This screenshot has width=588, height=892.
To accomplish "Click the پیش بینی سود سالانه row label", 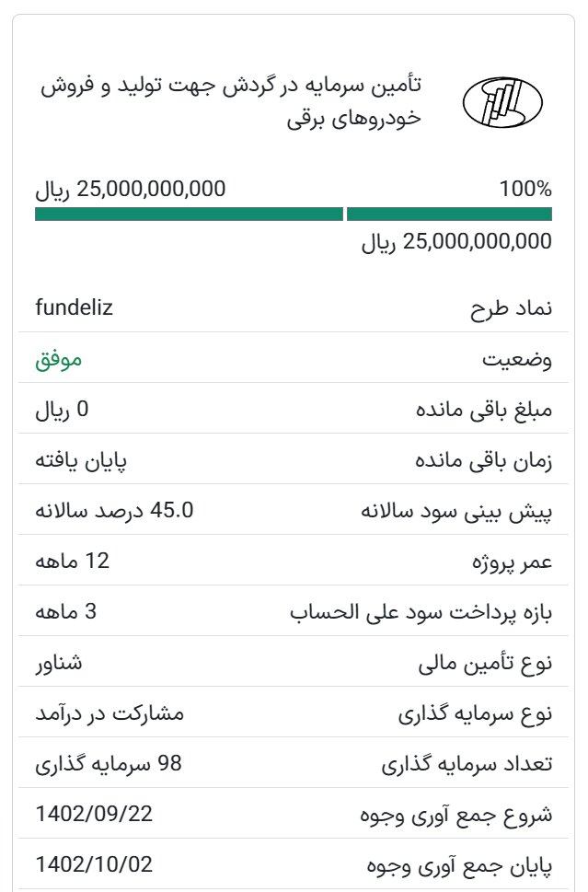I will (x=460, y=512).
